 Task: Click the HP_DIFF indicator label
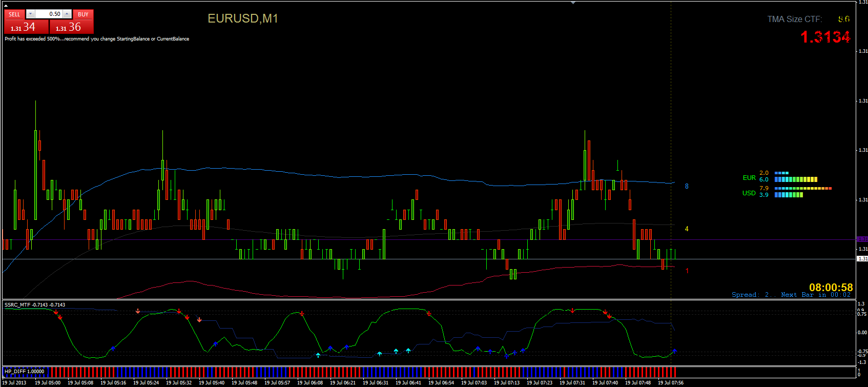coord(25,372)
